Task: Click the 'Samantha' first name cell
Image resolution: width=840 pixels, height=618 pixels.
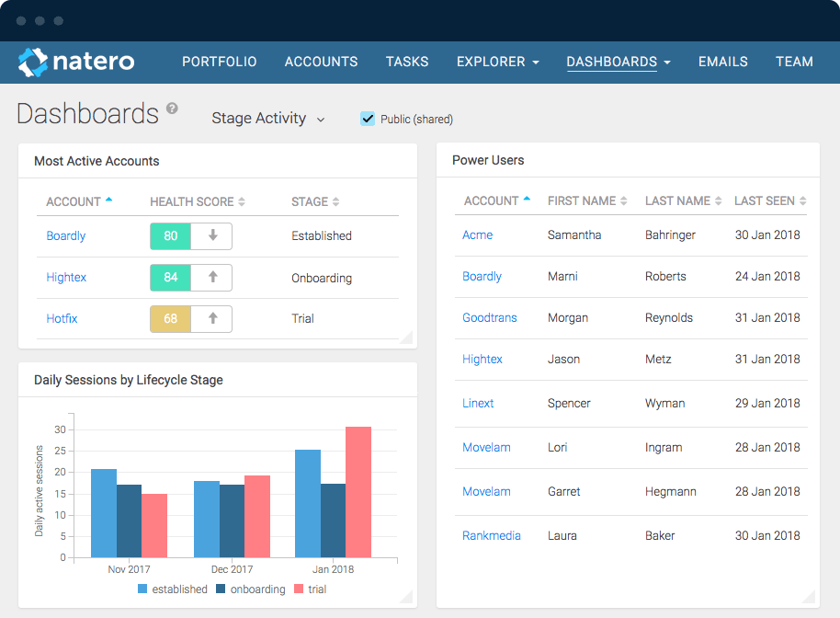Action: pos(574,235)
